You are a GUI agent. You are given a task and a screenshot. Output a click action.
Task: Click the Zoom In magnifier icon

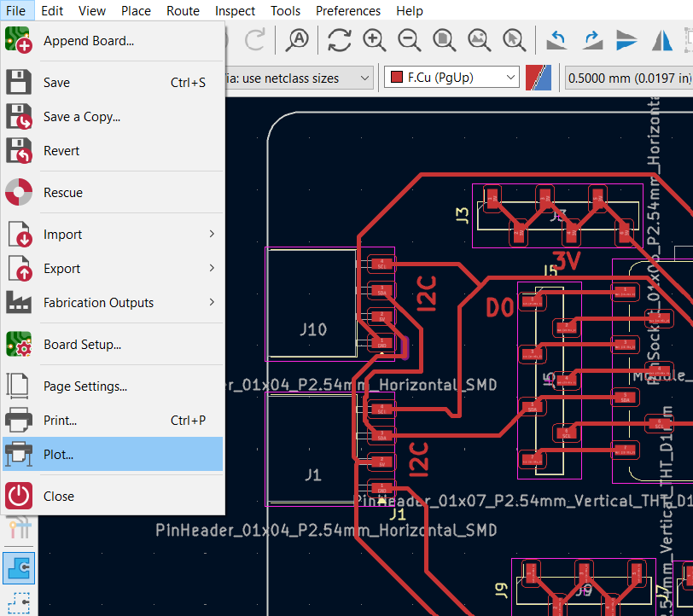pyautogui.click(x=374, y=39)
